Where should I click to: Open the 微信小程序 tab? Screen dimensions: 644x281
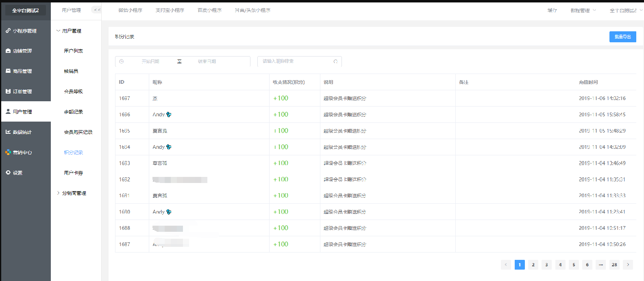tap(131, 10)
